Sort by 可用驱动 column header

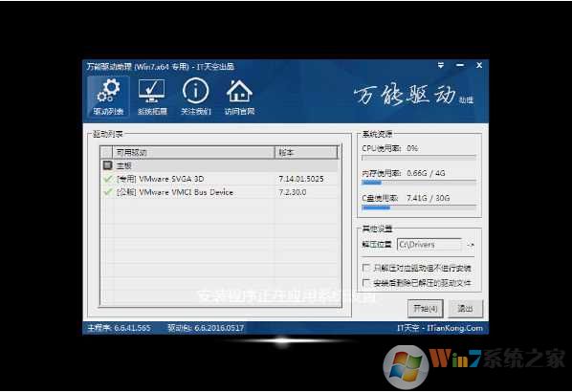click(194, 152)
